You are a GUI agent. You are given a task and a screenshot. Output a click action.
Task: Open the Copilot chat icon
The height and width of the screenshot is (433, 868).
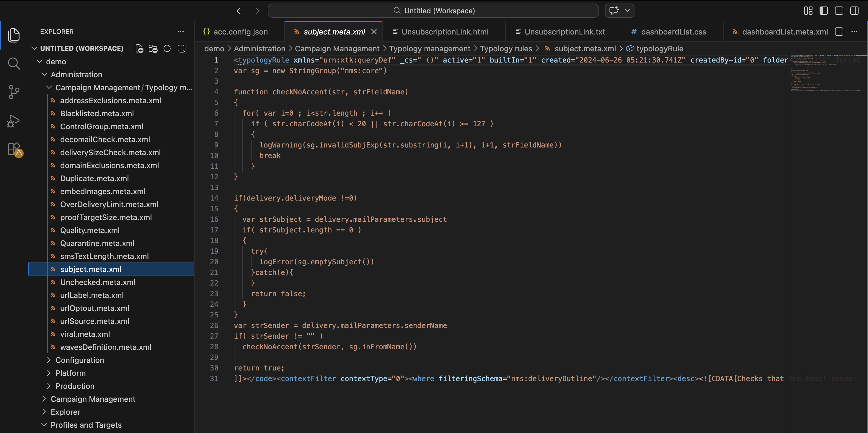point(614,10)
